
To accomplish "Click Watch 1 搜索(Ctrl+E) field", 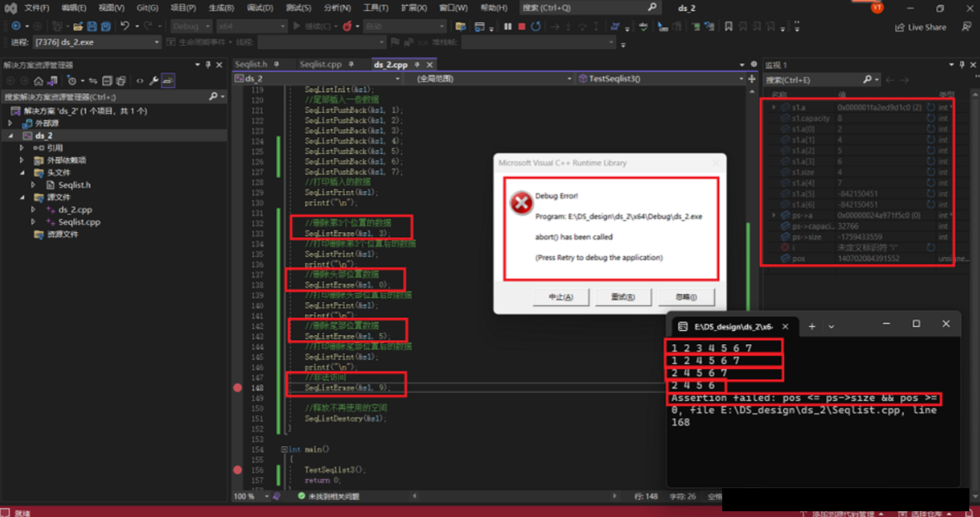I will 823,79.
